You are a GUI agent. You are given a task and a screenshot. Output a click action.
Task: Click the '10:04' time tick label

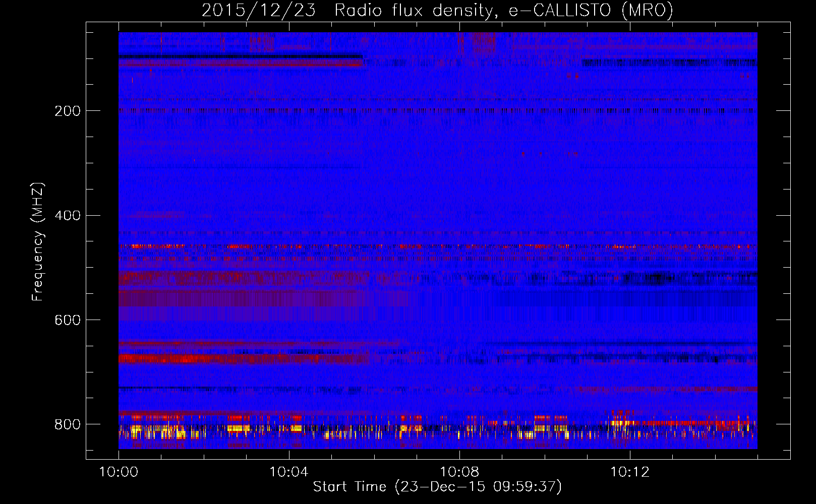[x=289, y=472]
